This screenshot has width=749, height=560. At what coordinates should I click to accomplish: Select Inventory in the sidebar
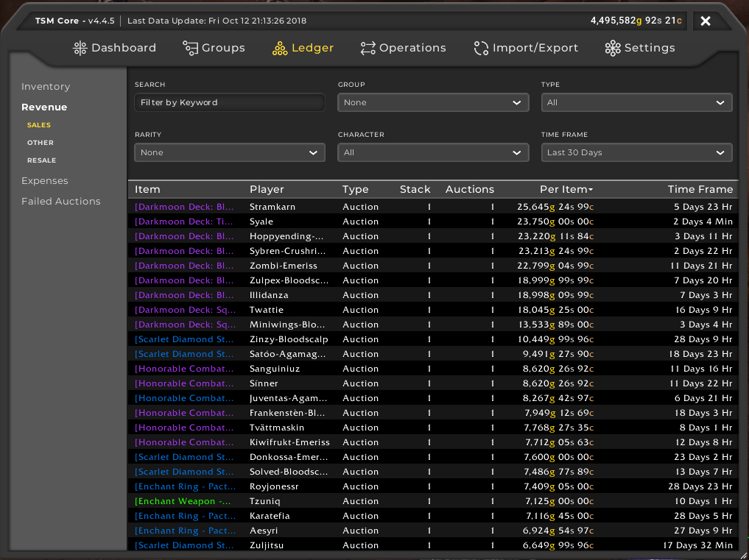coord(46,87)
